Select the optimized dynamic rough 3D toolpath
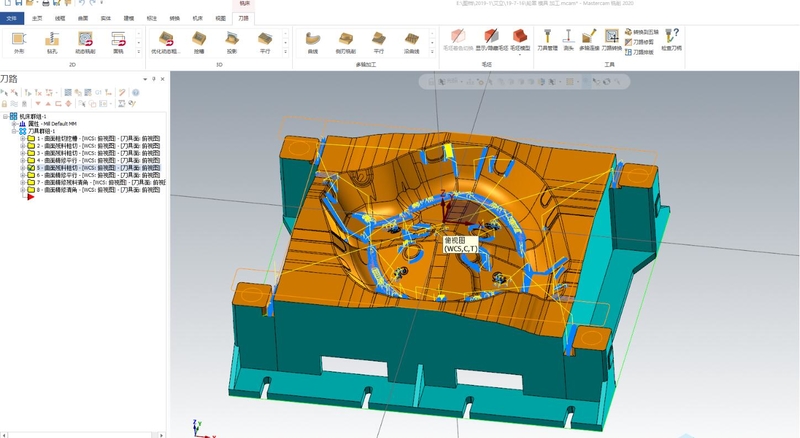The height and width of the screenshot is (438, 800). [166, 42]
